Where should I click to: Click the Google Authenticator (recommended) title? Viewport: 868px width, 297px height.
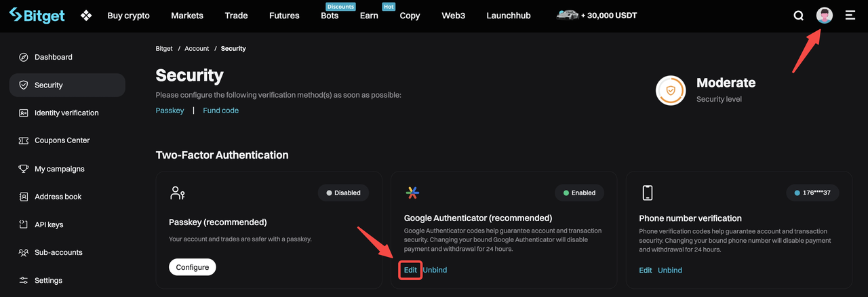pyautogui.click(x=478, y=218)
